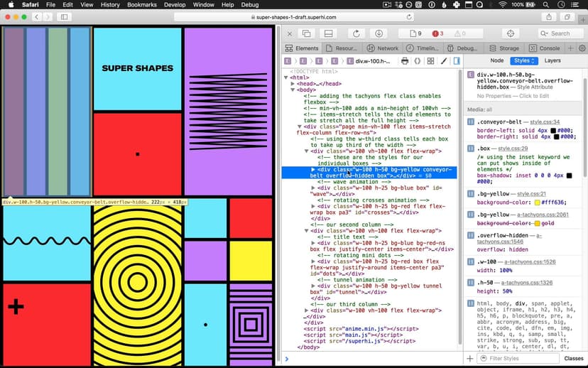Click the gold background-color swatch
The width and height of the screenshot is (588, 368).
pos(537,224)
